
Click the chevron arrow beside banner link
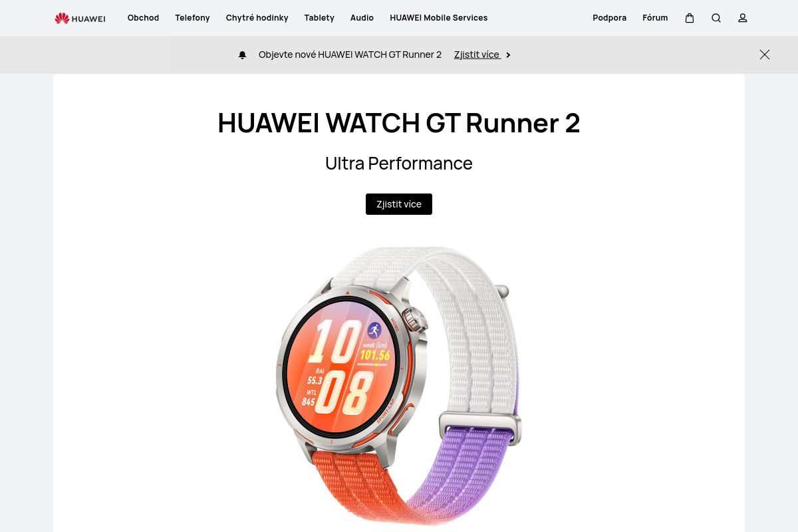[x=508, y=55]
